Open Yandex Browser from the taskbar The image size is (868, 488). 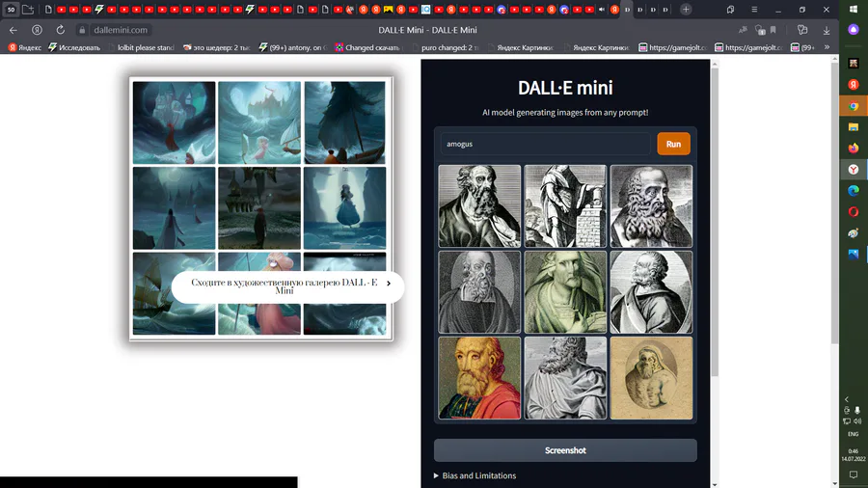coord(854,170)
